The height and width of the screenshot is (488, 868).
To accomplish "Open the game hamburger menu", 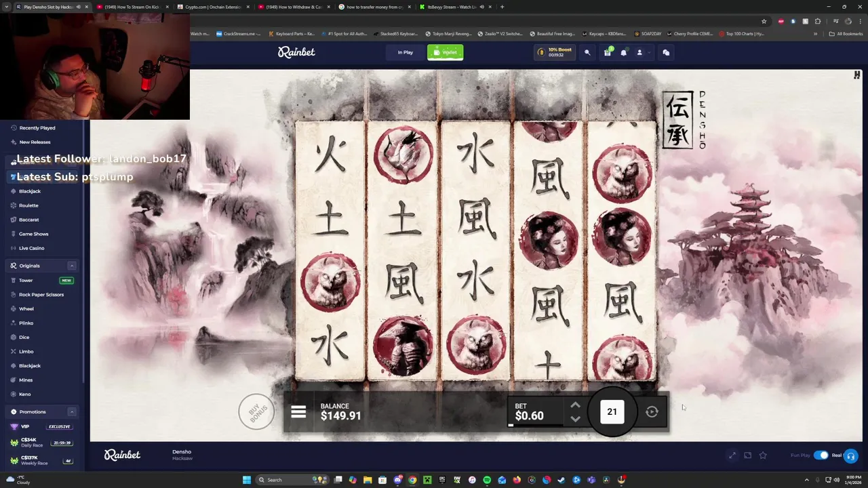I will click(298, 411).
